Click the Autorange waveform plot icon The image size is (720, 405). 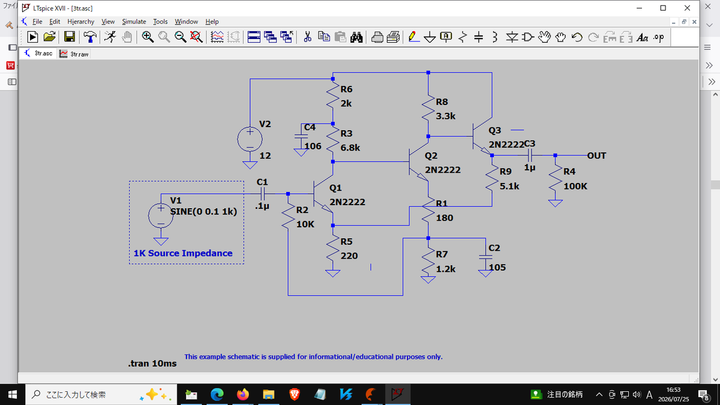tap(217, 37)
